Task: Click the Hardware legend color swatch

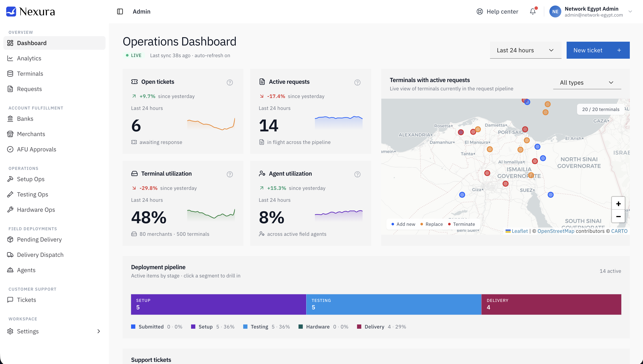Action: 301,327
